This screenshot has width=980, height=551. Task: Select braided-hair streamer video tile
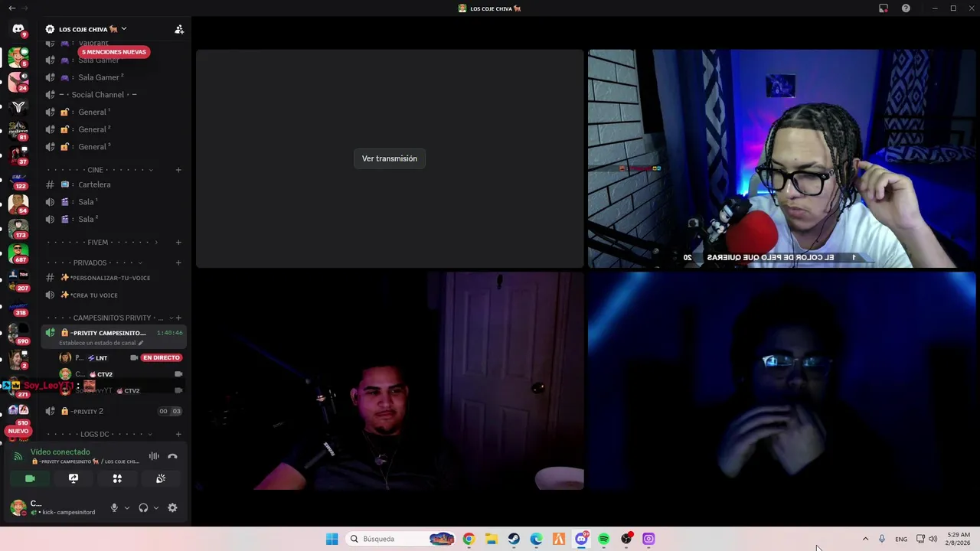pos(782,158)
